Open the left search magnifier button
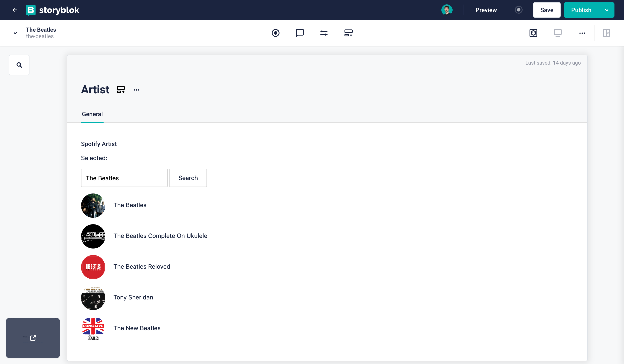The height and width of the screenshot is (364, 624). click(19, 65)
